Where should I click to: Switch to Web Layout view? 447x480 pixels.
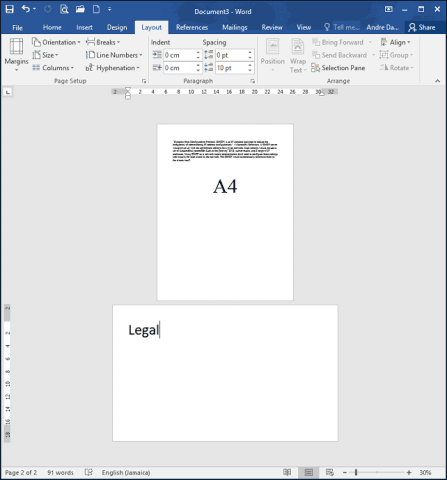point(330,472)
